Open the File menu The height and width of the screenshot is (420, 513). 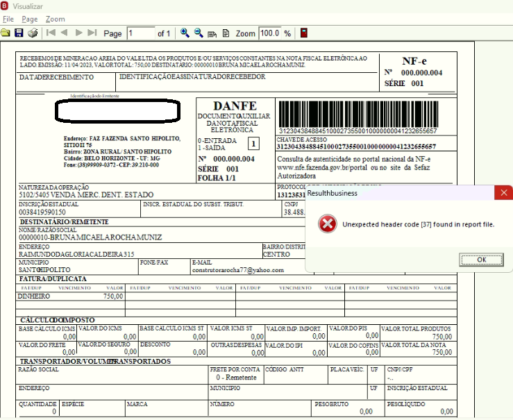pos(8,19)
